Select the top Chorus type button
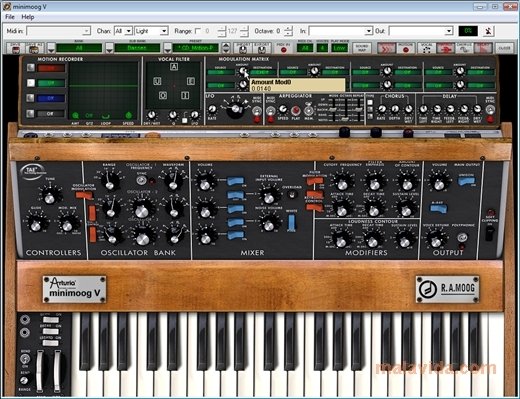Image resolution: width=520 pixels, height=399 pixels. pyautogui.click(x=370, y=102)
